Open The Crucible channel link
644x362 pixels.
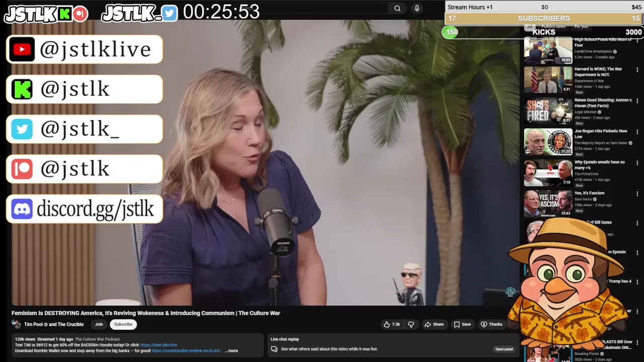point(70,324)
